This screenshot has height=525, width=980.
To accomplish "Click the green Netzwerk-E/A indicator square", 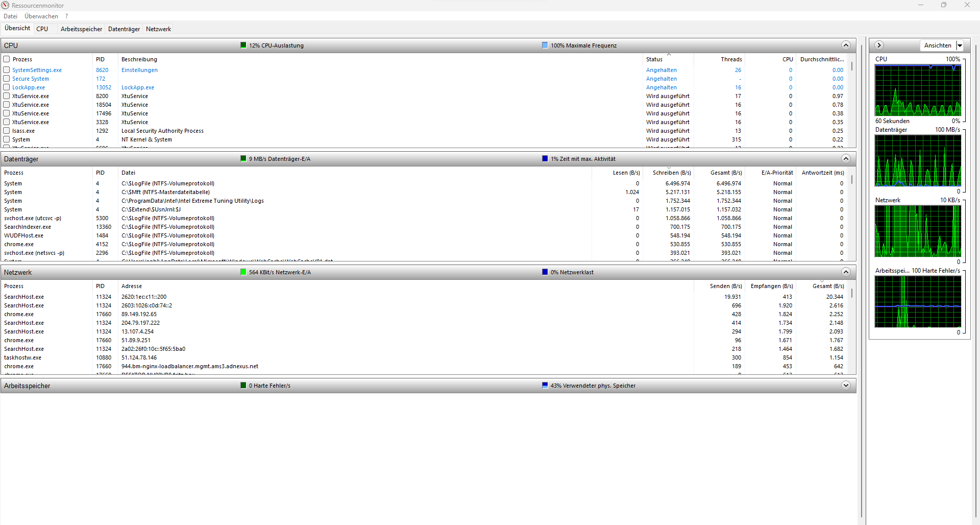I will tap(243, 272).
